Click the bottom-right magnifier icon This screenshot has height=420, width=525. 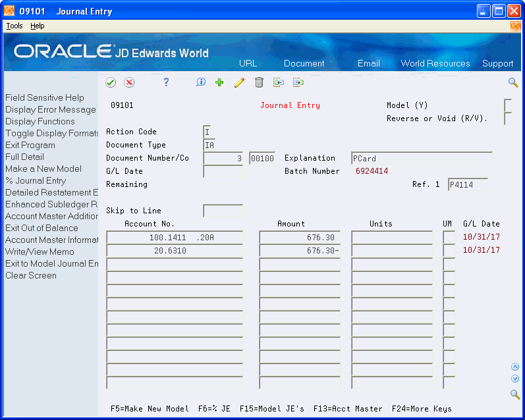(515, 394)
